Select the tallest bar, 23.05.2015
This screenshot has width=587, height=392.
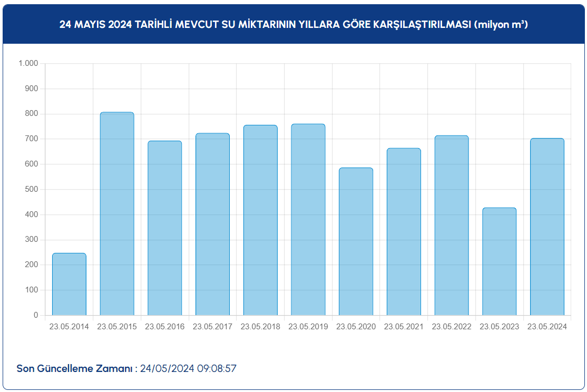[x=117, y=214]
